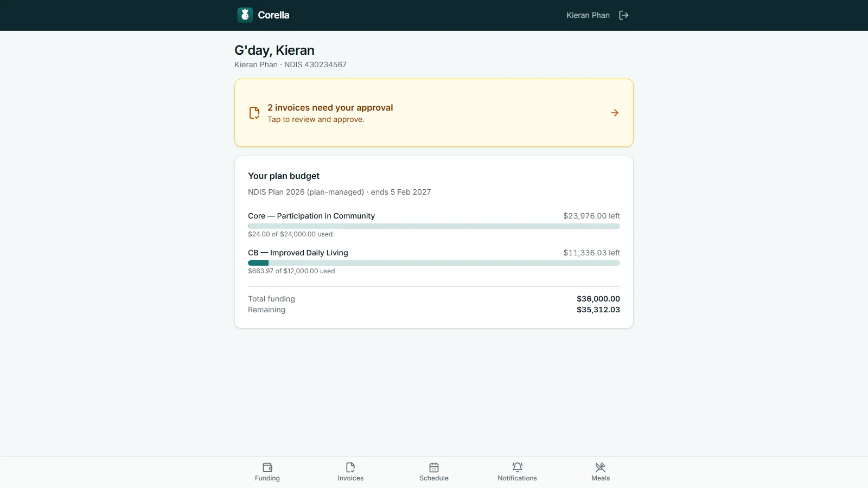Click the Corella brand name
Screen dimensions: 868x488
tap(273, 15)
